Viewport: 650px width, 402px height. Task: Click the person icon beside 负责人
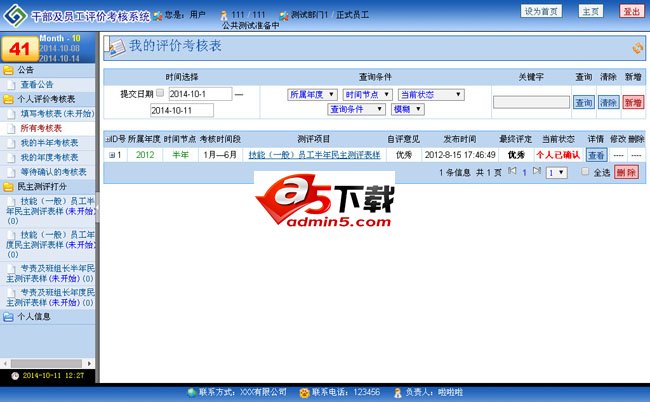tap(398, 392)
